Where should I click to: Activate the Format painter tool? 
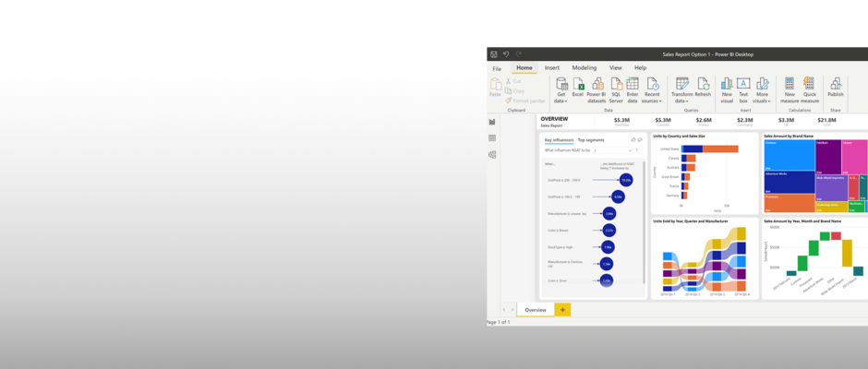tap(525, 101)
